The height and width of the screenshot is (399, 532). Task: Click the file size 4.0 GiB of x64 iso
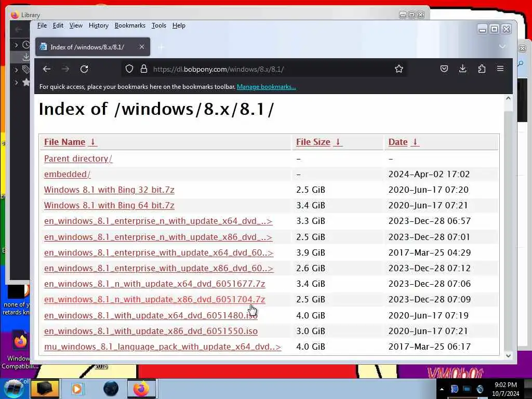[311, 315]
